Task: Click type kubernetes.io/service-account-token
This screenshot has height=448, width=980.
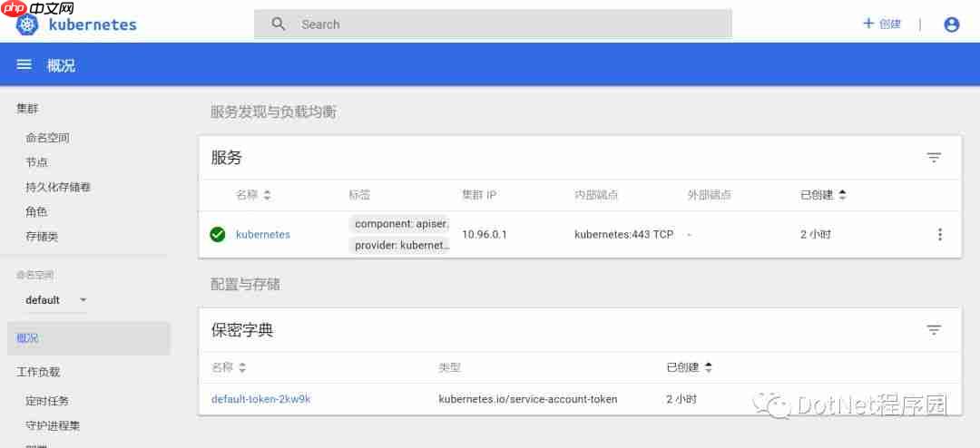Action: (528, 399)
